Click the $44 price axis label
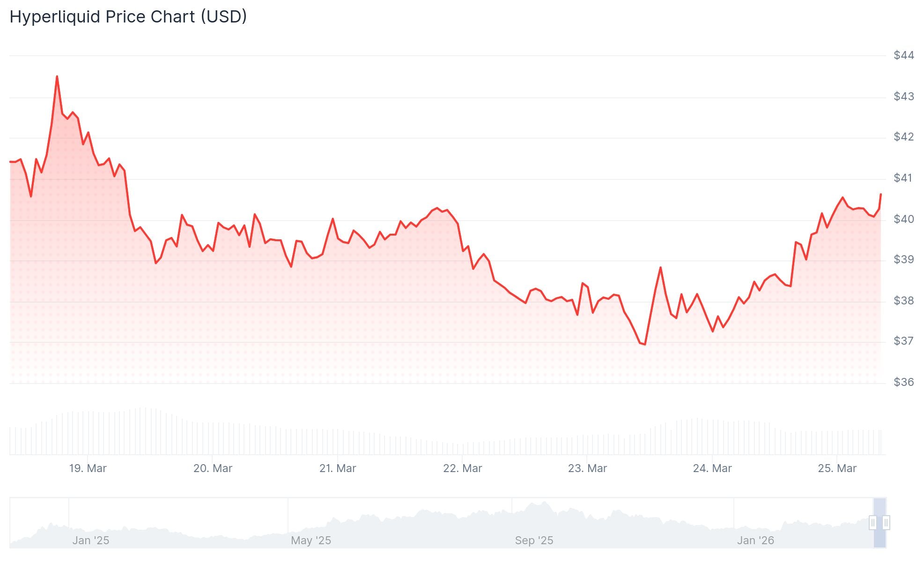924x562 pixels. tap(903, 55)
